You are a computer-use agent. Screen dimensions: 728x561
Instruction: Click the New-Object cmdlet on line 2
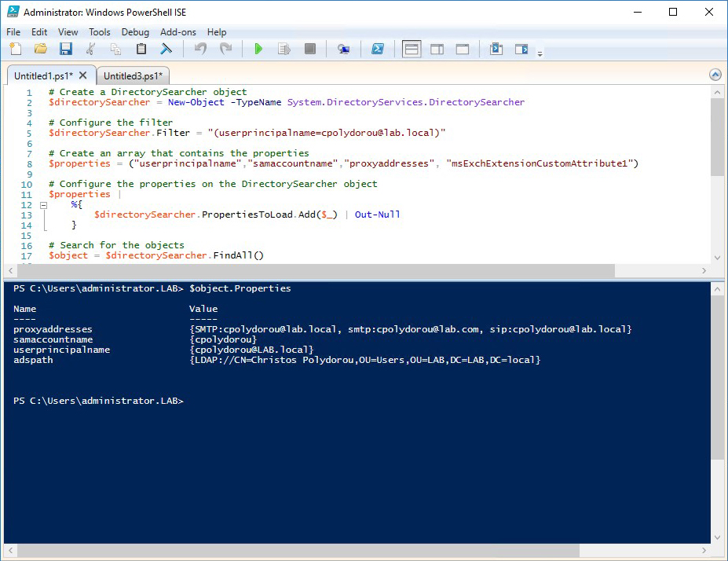pyautogui.click(x=196, y=102)
